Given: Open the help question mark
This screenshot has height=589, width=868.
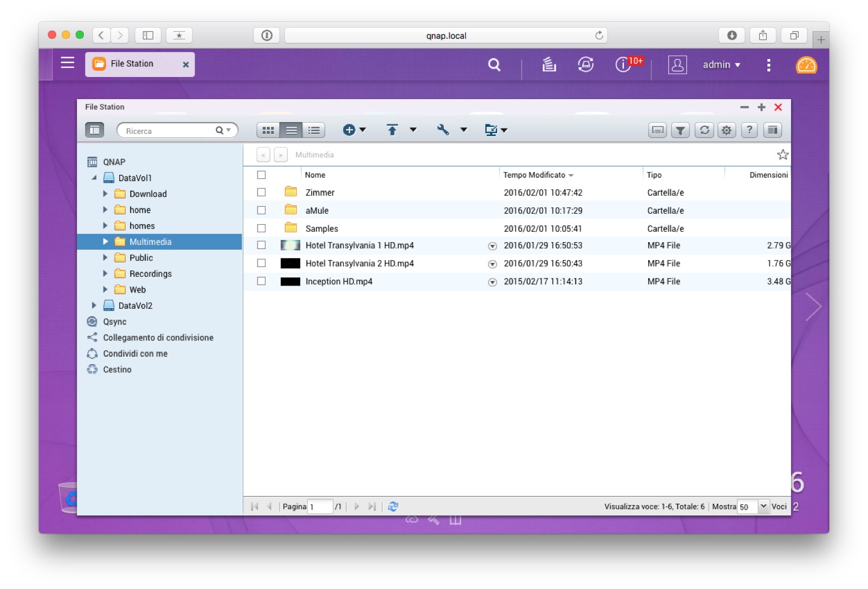Looking at the screenshot, I should pos(749,130).
